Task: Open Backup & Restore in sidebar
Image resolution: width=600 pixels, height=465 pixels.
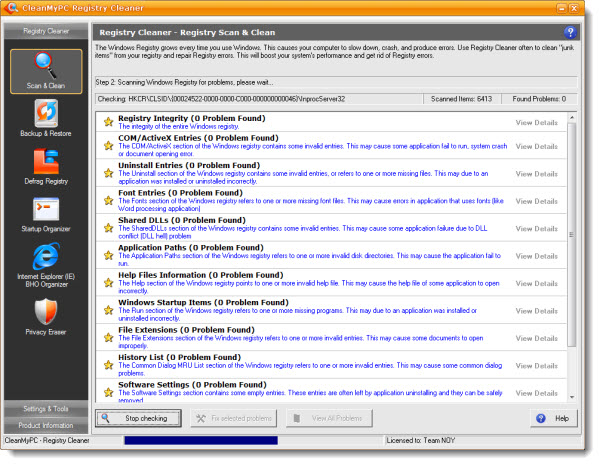Action: pyautogui.click(x=46, y=120)
